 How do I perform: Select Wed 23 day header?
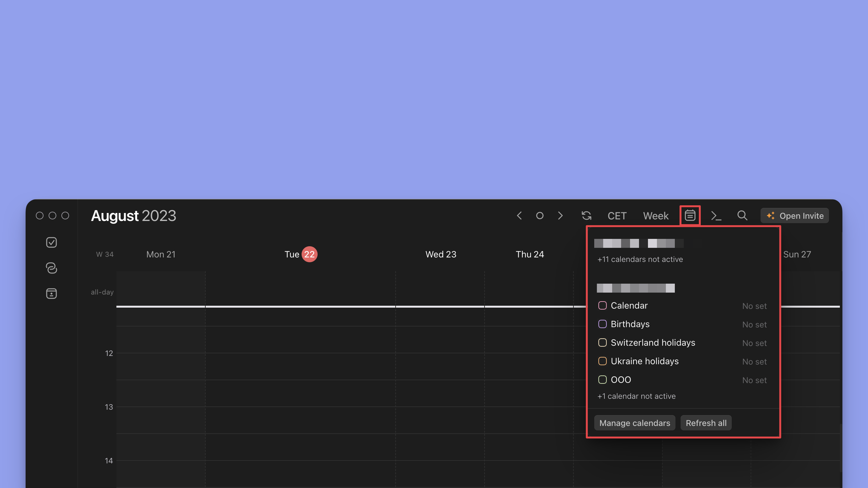click(x=441, y=255)
